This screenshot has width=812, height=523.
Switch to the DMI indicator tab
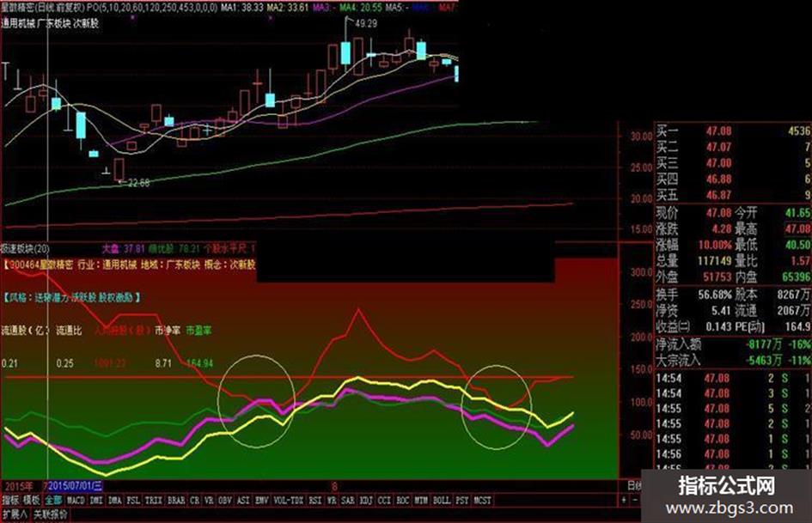tap(96, 500)
